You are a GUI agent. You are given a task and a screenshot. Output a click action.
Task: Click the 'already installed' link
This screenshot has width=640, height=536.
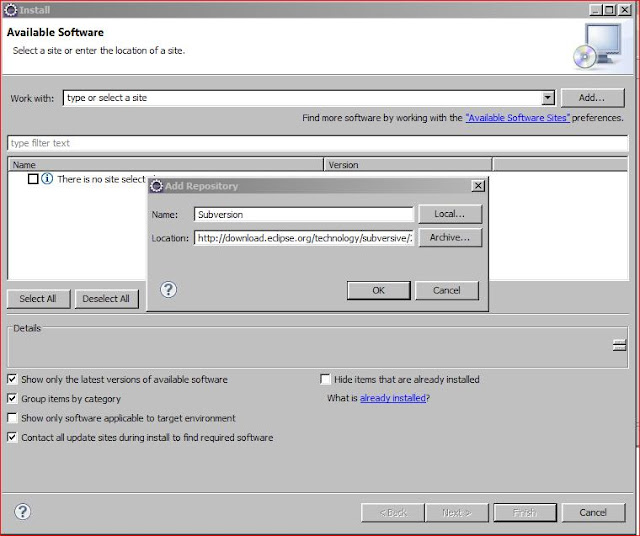coord(392,398)
